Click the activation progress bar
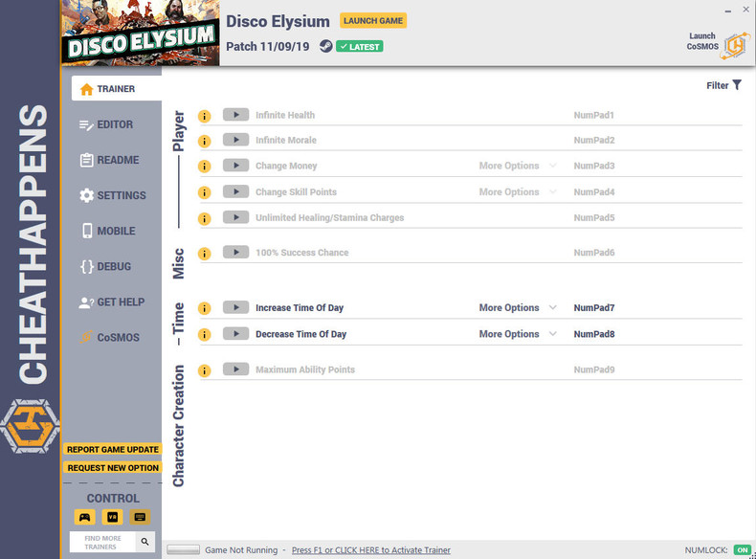Image resolution: width=756 pixels, height=559 pixels. click(183, 549)
